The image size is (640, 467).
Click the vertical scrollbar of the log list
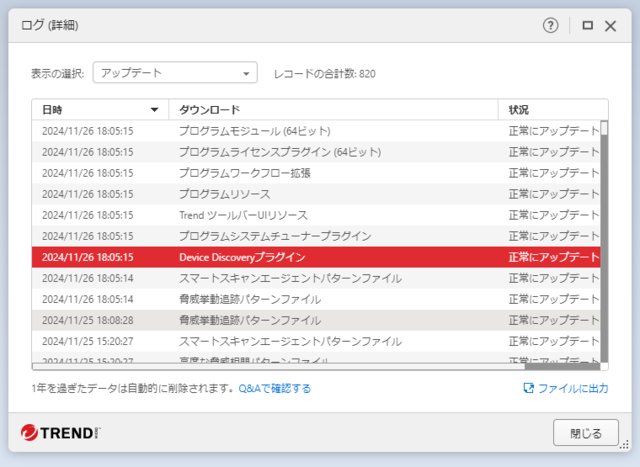pyautogui.click(x=604, y=241)
